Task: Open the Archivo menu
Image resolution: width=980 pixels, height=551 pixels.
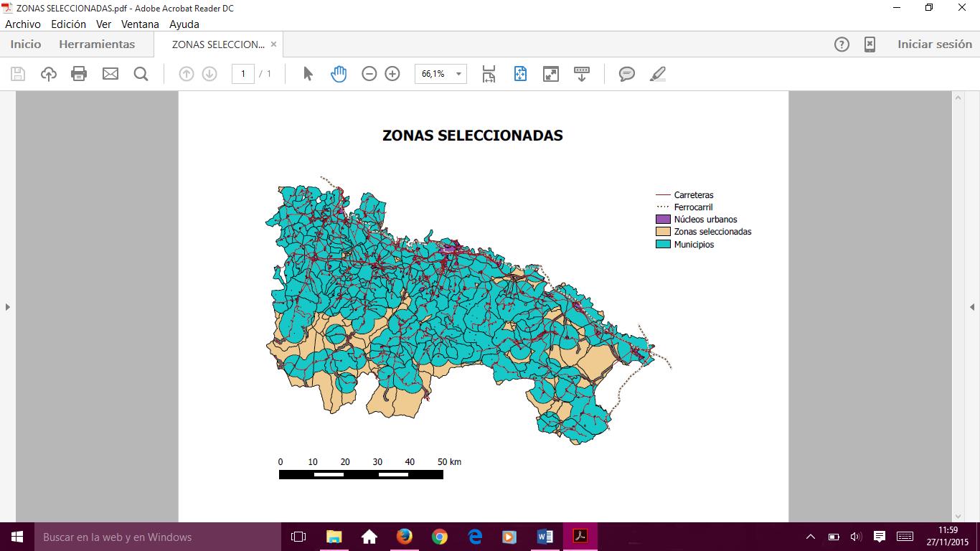Action: tap(23, 24)
